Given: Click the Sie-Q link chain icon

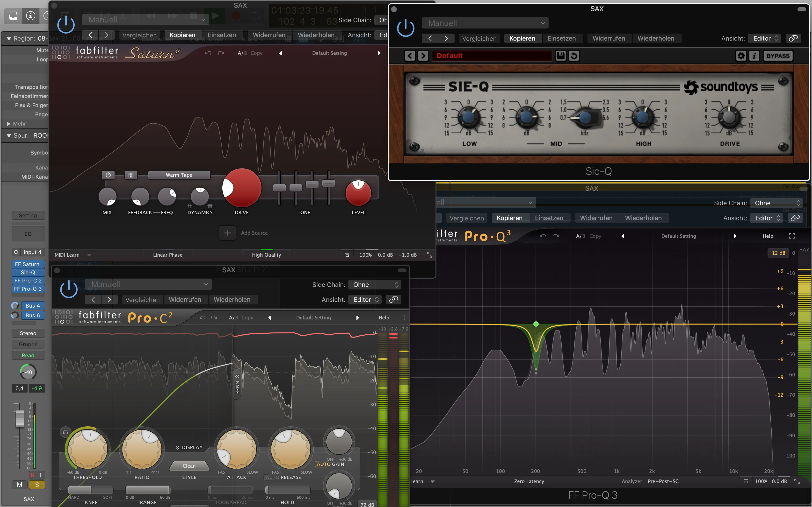Looking at the screenshot, I should [x=793, y=38].
